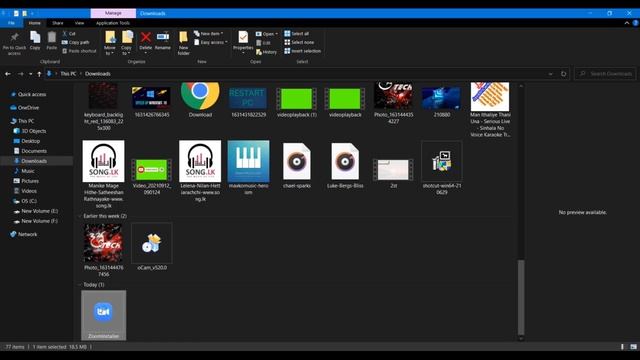Open Quick access in navigation pane
This screenshot has width=640, height=360.
(32, 94)
